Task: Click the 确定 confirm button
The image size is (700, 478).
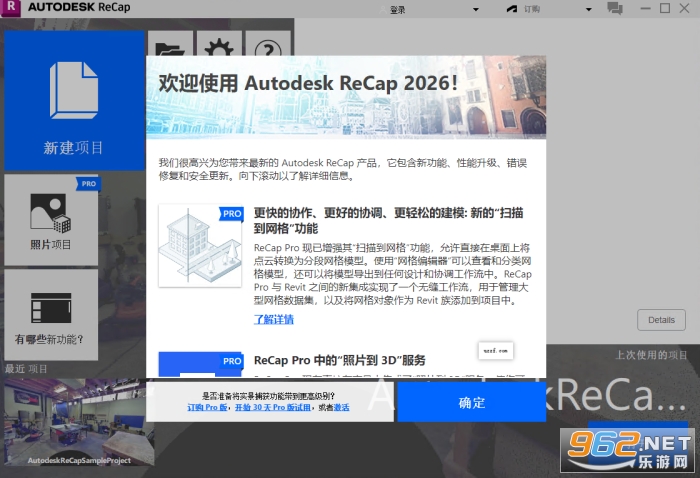Action: pyautogui.click(x=472, y=402)
